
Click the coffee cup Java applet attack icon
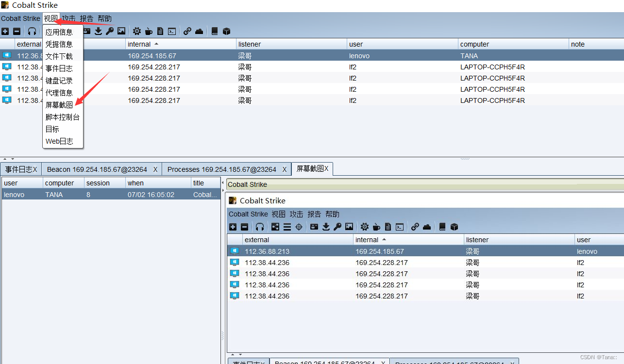149,31
